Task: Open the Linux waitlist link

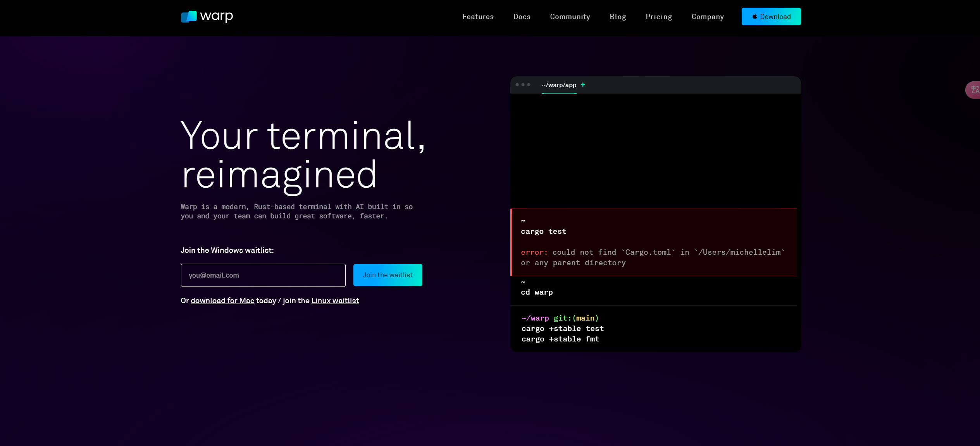Action: (335, 301)
